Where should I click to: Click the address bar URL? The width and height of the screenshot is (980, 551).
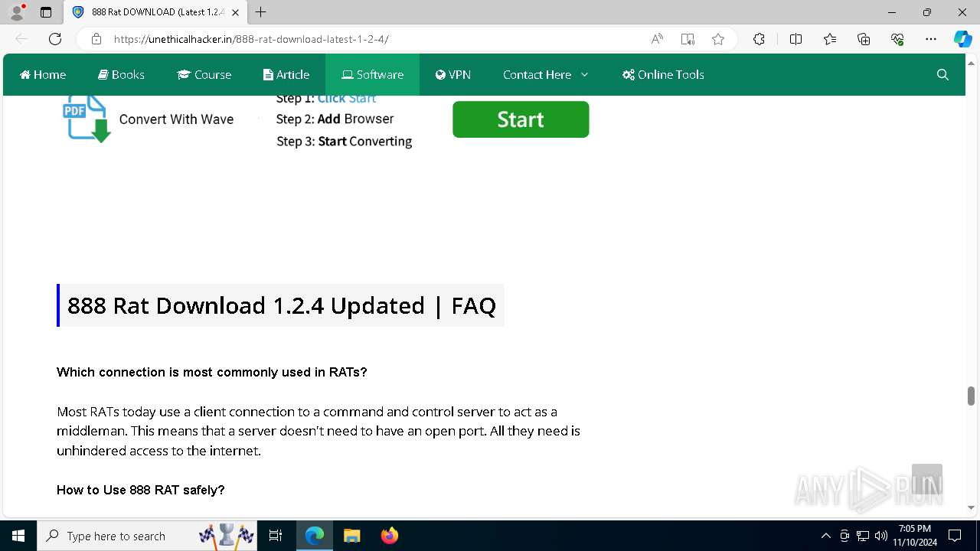pos(251,39)
